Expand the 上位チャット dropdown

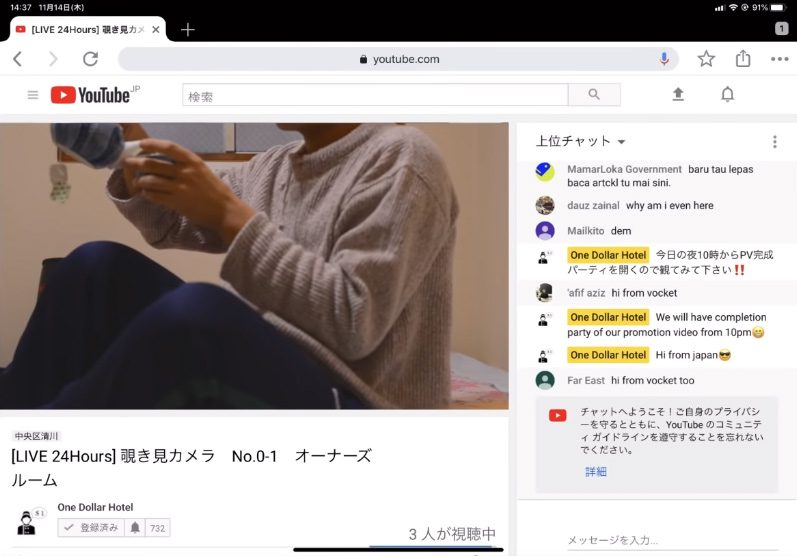580,141
